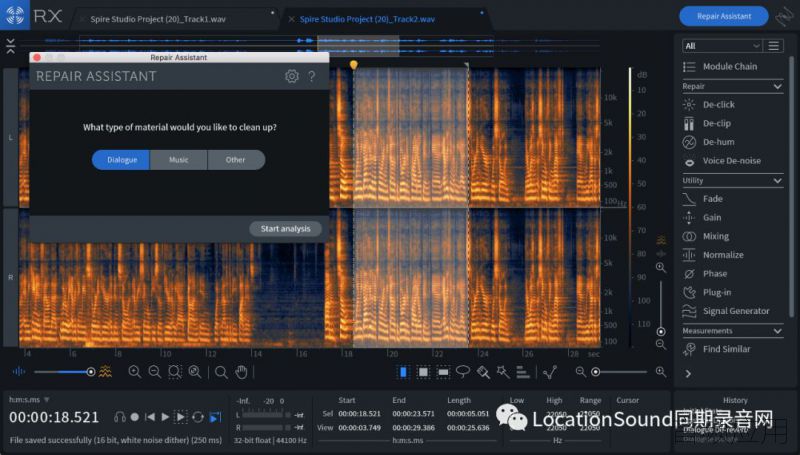Image resolution: width=800 pixels, height=455 pixels.
Task: Zoom out horizontally on toolbar
Action: click(155, 372)
